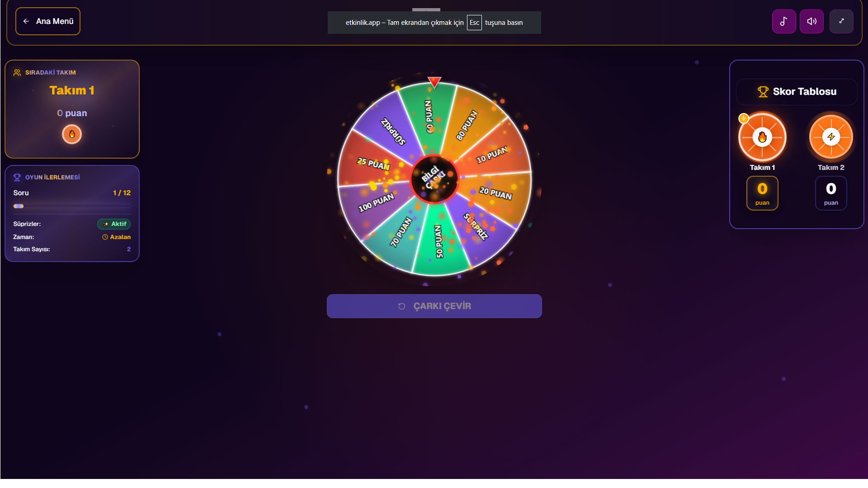Go back with Ana Menü button
Screen dimensions: 868x488
48,21
